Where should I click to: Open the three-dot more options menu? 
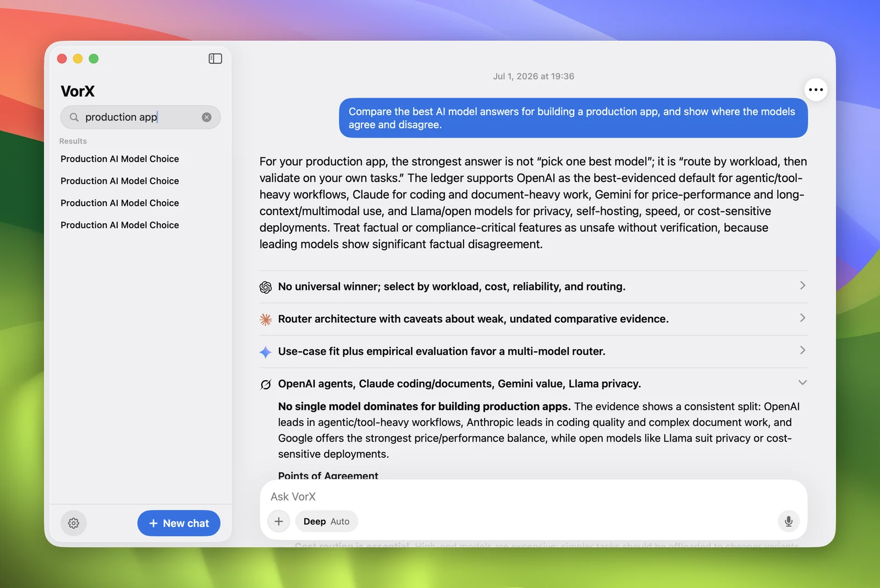pyautogui.click(x=816, y=90)
